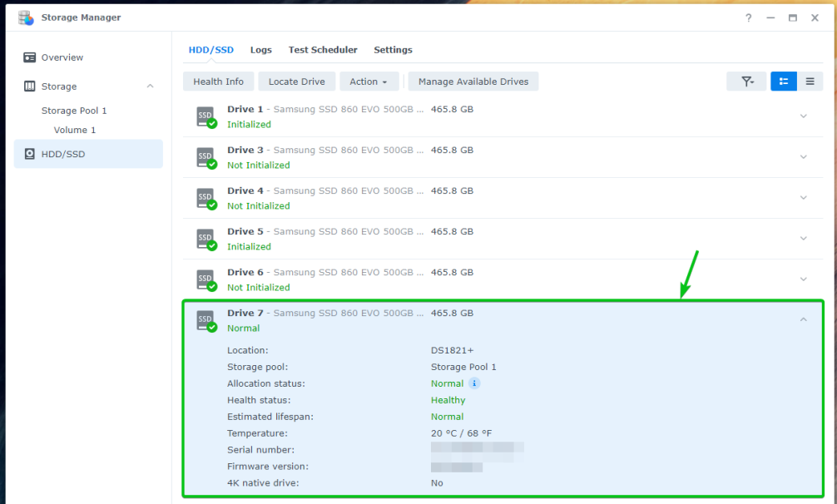Expand Drive 1 details chevron
This screenshot has width=837, height=504.
pos(803,116)
